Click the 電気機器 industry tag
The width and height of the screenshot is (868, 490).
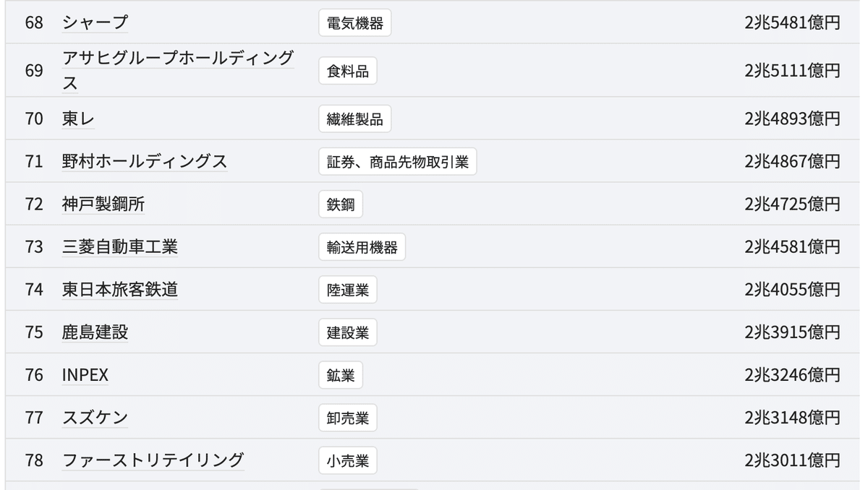354,23
